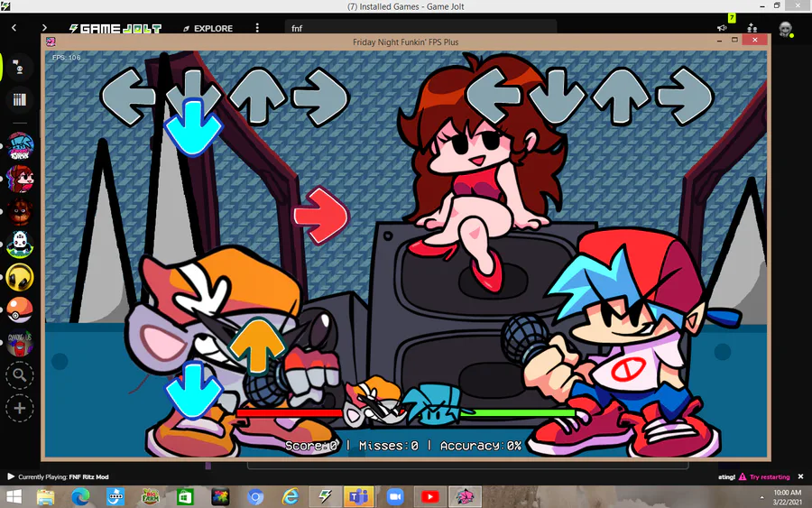The height and width of the screenshot is (508, 812).
Task: Go forward with the right navigation arrow
Action: [44, 27]
